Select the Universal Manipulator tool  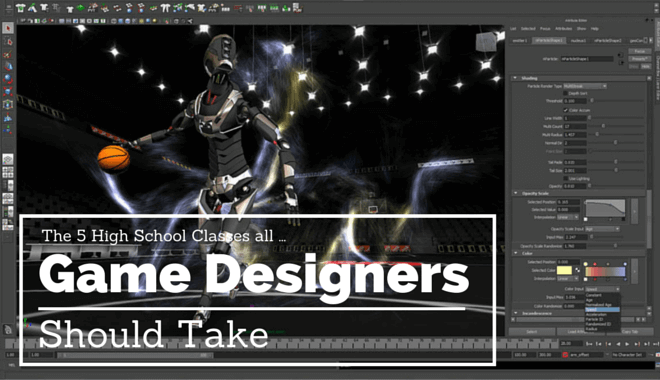[8, 104]
